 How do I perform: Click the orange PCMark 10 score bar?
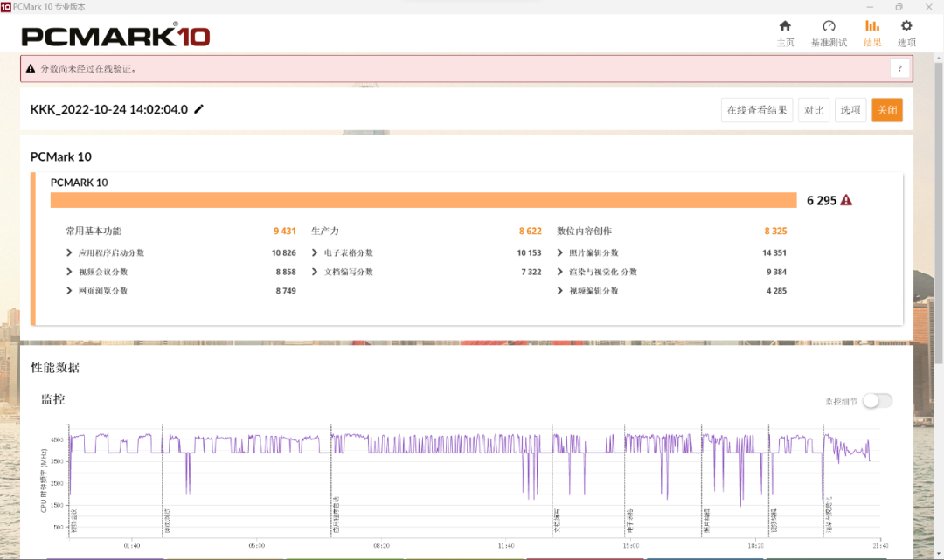pyautogui.click(x=423, y=200)
